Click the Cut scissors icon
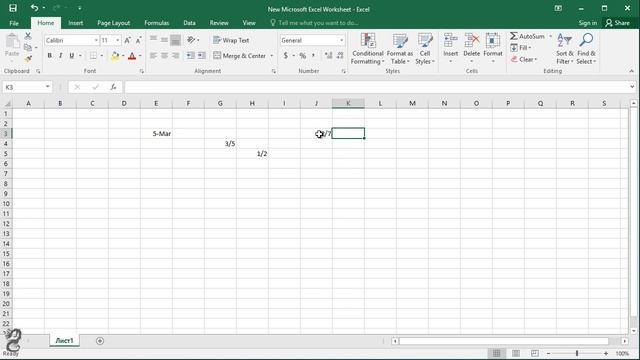The width and height of the screenshot is (640, 360). 28,36
